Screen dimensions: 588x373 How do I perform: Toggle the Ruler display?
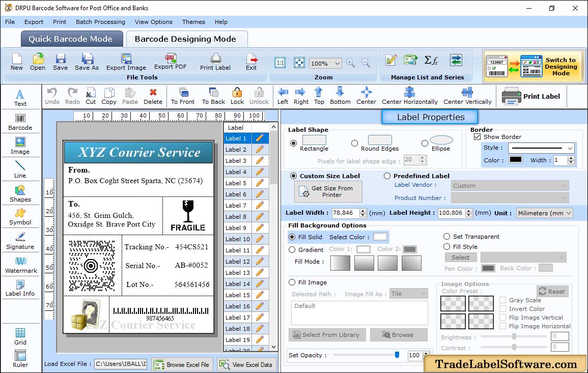pos(20,359)
